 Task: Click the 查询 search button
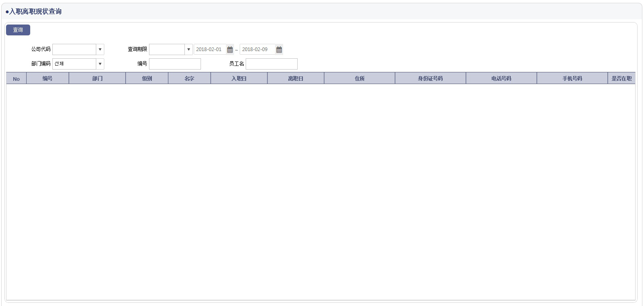pyautogui.click(x=18, y=30)
